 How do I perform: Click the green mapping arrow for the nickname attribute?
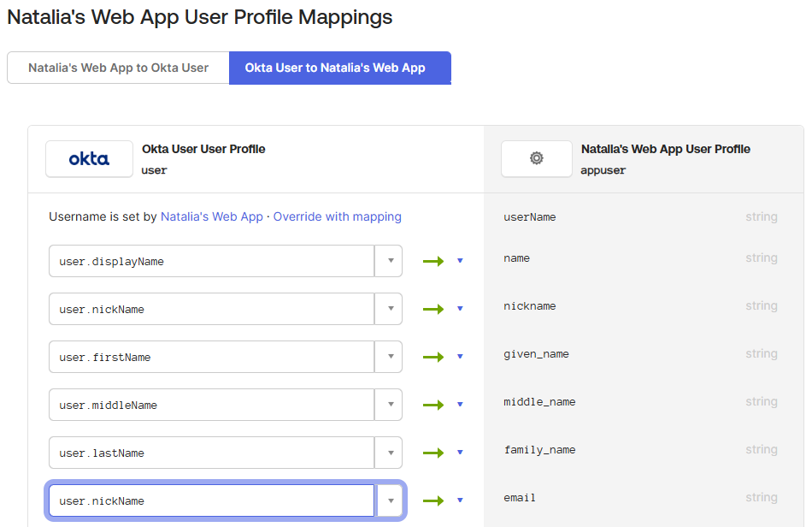tap(433, 310)
